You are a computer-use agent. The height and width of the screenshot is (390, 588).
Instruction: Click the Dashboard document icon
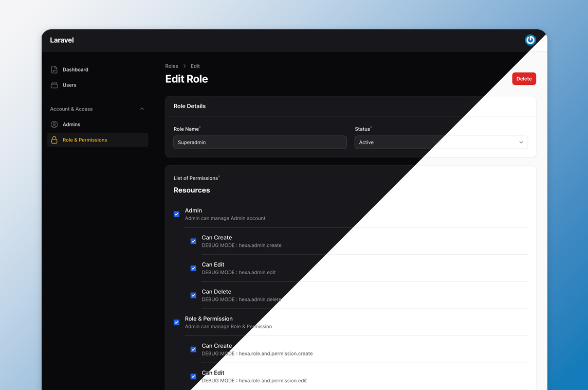54,69
